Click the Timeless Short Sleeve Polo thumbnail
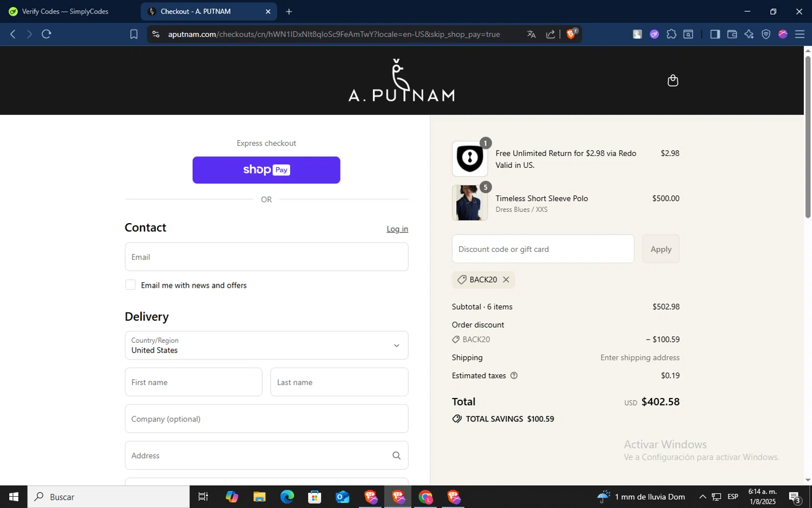 470,203
